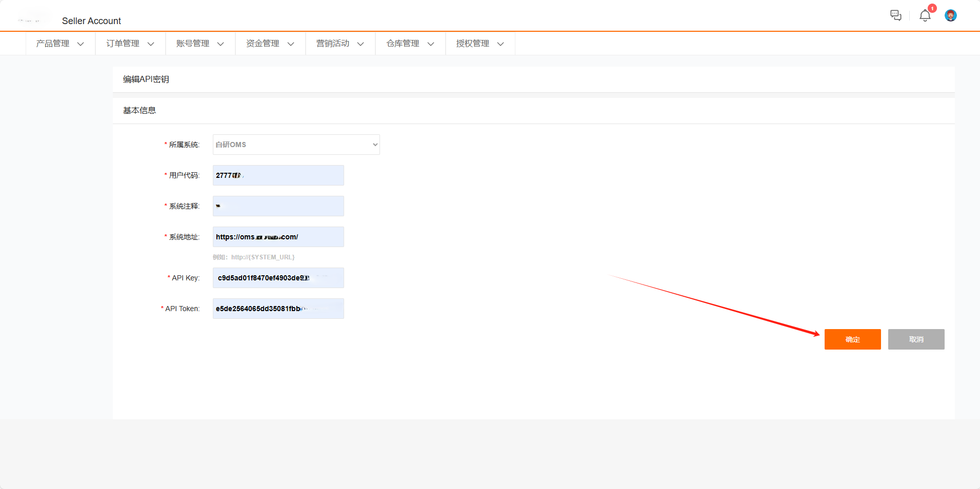
Task: Click the Seller Account title text
Action: 91,21
